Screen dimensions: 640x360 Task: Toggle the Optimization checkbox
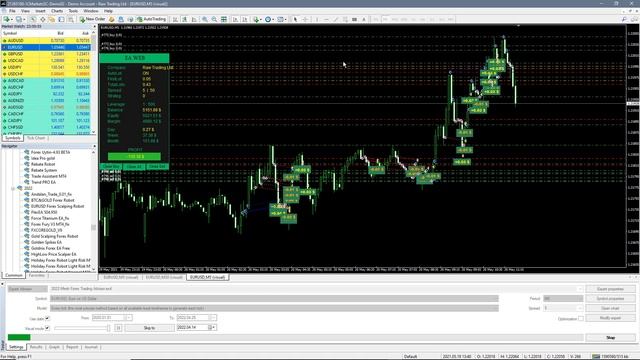tap(581, 318)
